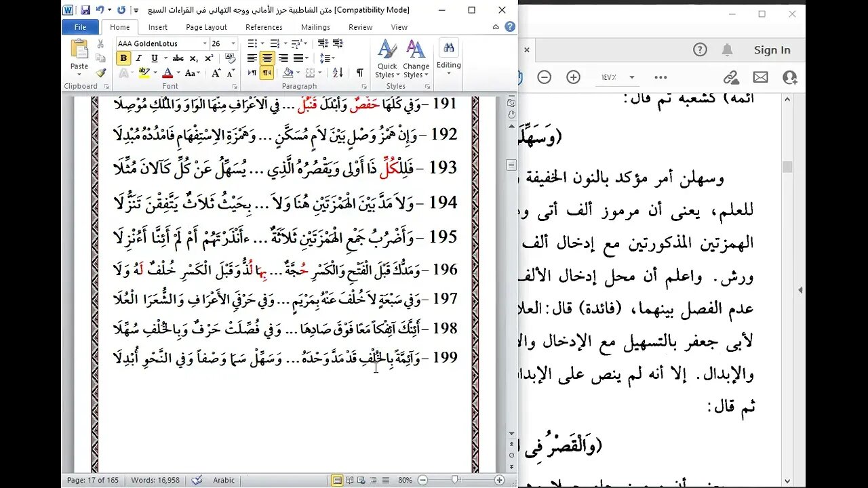Image resolution: width=868 pixels, height=488 pixels.
Task: Switch to the Page Layout tab
Action: [x=206, y=27]
